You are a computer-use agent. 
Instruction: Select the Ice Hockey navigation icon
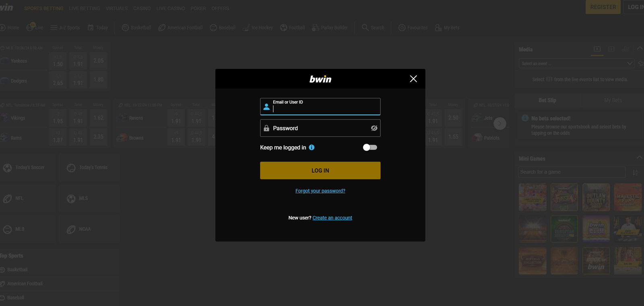(246, 28)
